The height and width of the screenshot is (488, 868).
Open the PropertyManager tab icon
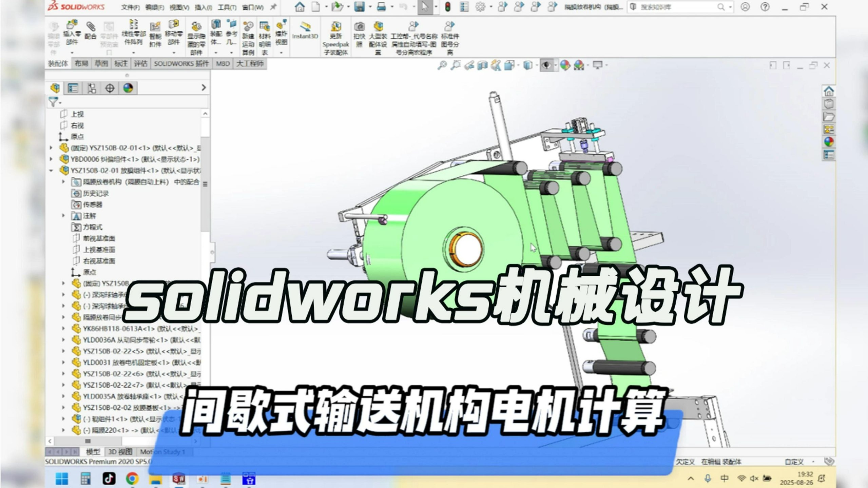pyautogui.click(x=73, y=88)
